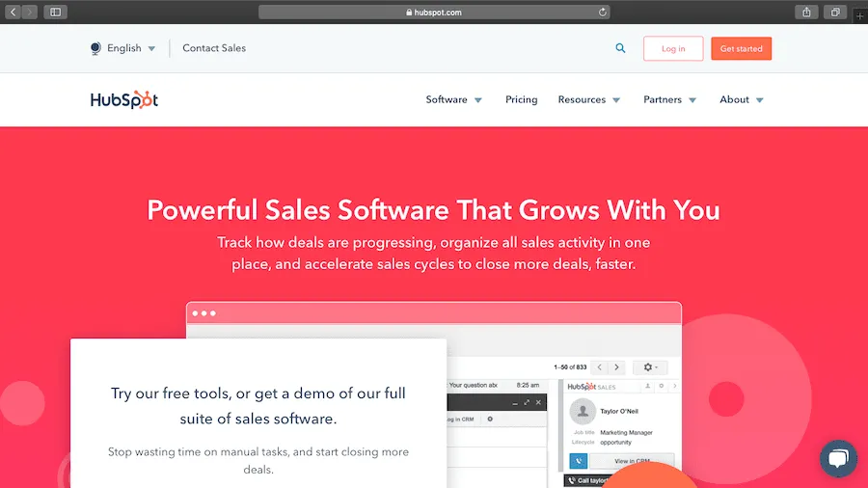Click the hero heading Powerful Sales Software
Screen dimensions: 868x488
[x=433, y=210]
